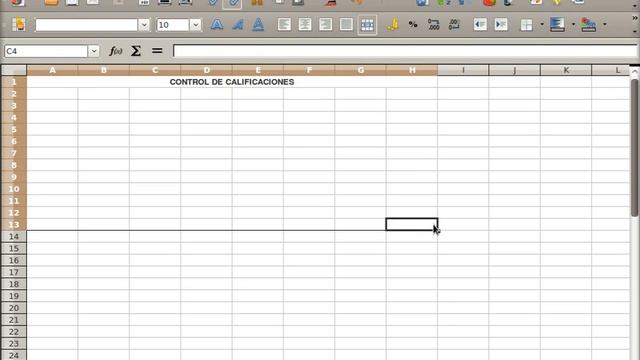
Task: Click the vertical scrollbar thumb
Action: (635, 147)
